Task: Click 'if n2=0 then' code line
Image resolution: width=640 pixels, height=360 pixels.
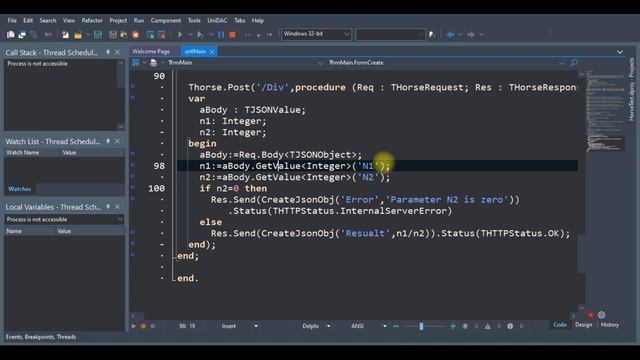Action: (x=233, y=189)
